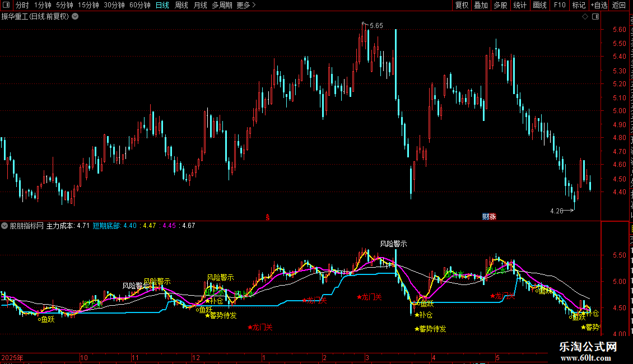This screenshot has width=633, height=364.
Task: Click the 返回 back button
Action: [618, 5]
